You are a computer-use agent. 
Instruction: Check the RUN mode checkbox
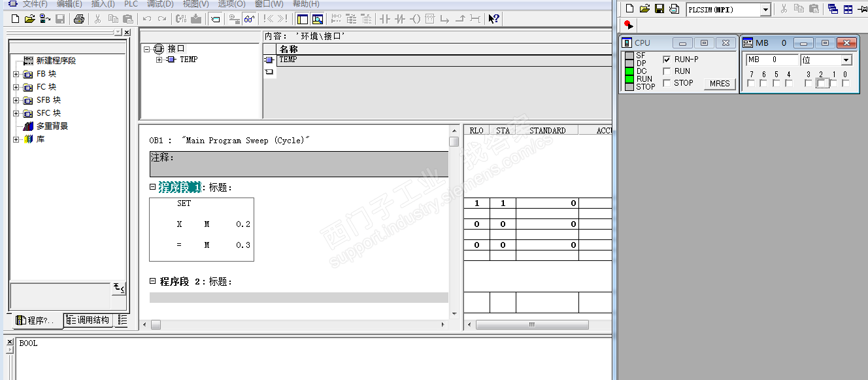click(667, 71)
